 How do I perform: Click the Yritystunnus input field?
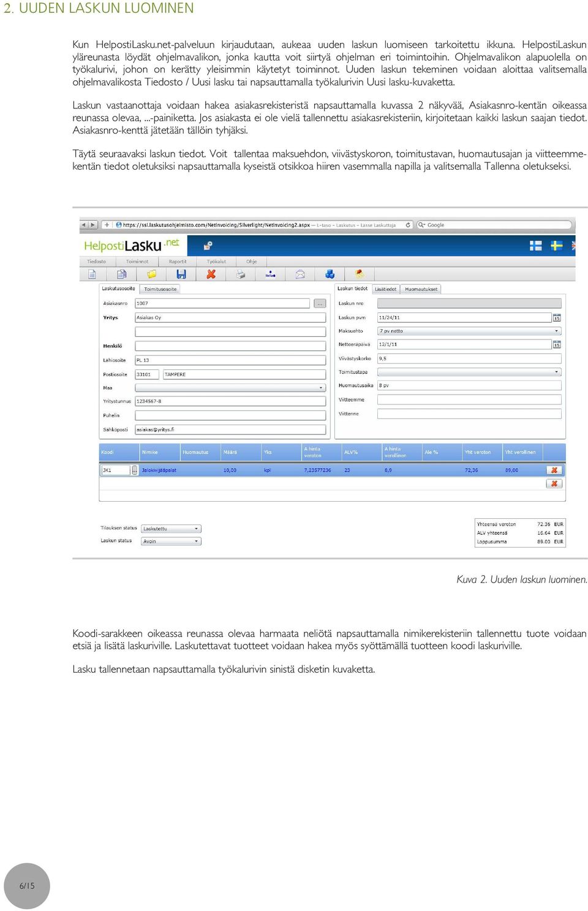click(x=230, y=401)
